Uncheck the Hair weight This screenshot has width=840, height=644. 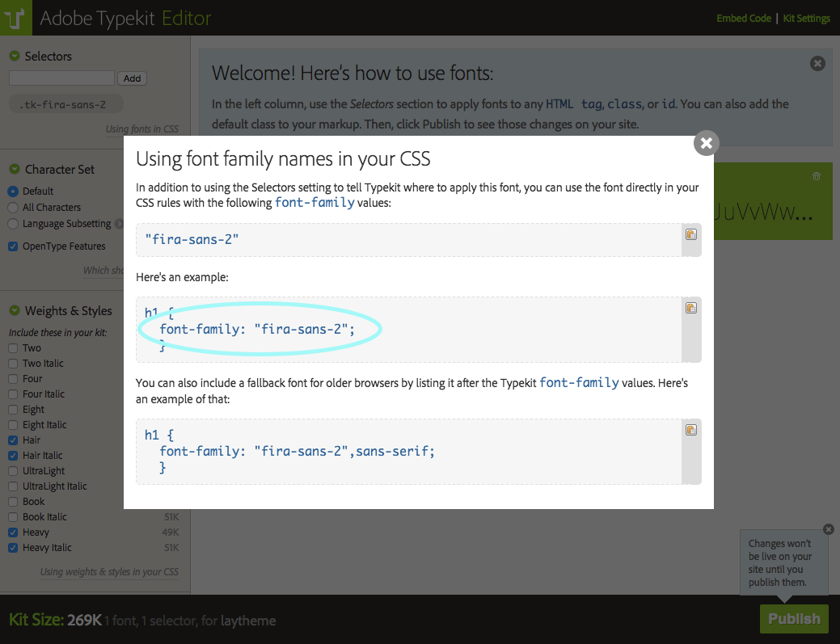click(13, 440)
